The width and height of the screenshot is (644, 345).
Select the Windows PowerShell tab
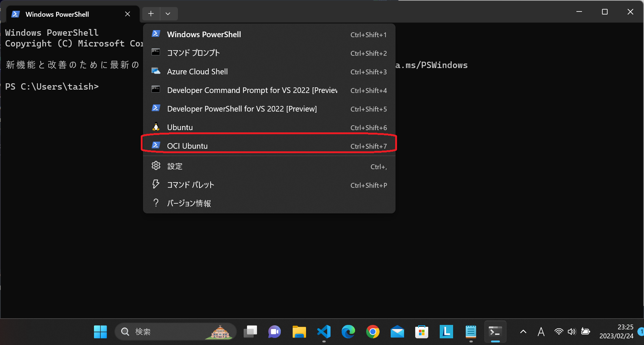pyautogui.click(x=73, y=14)
